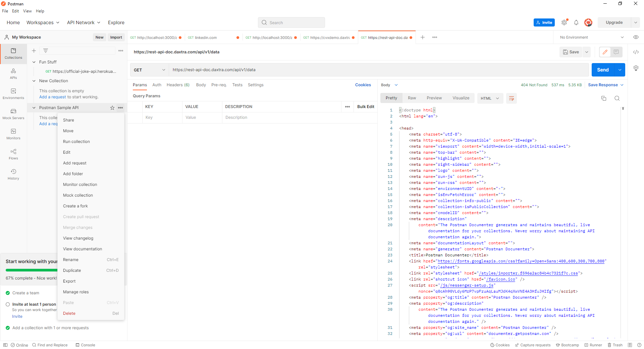Open the Monitors sidebar panel

click(13, 134)
